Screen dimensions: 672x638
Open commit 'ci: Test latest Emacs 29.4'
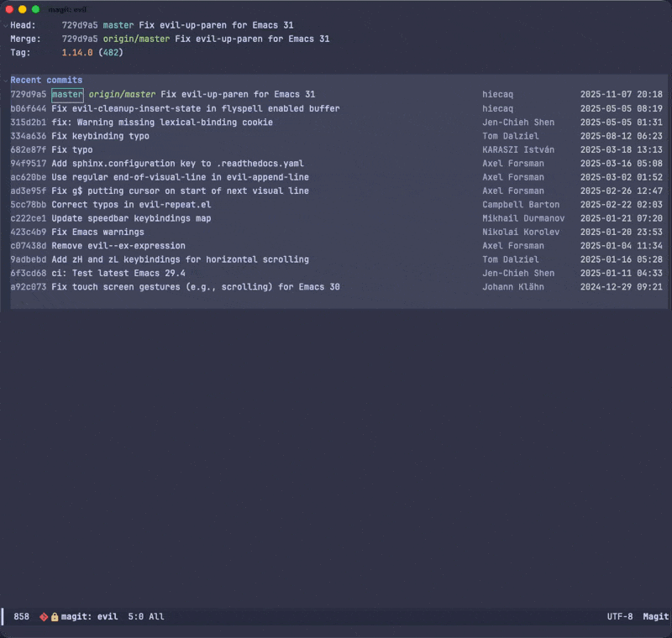pyautogui.click(x=118, y=273)
